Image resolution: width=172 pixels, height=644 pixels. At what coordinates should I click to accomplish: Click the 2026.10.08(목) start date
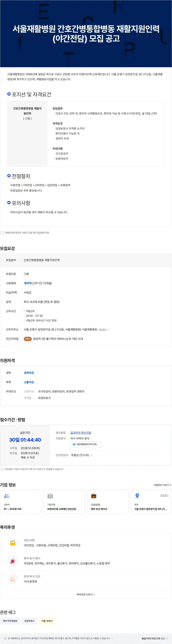(30, 448)
